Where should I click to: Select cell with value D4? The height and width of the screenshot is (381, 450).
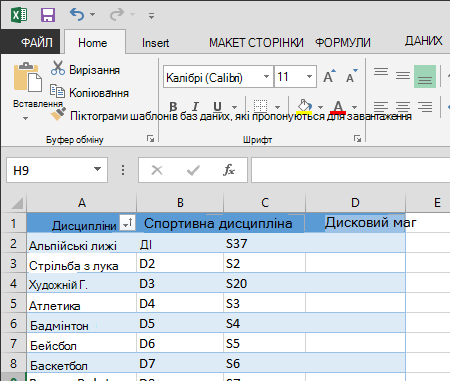[180, 303]
